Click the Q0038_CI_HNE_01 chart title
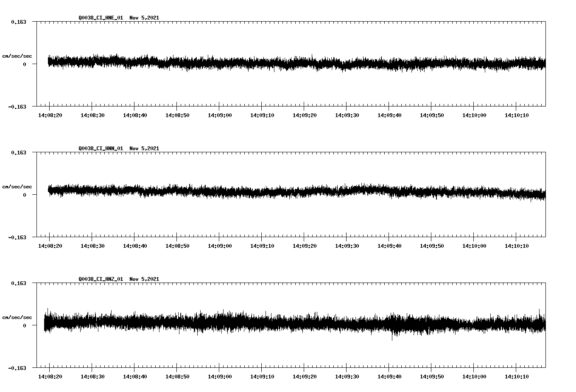 [x=119, y=17]
